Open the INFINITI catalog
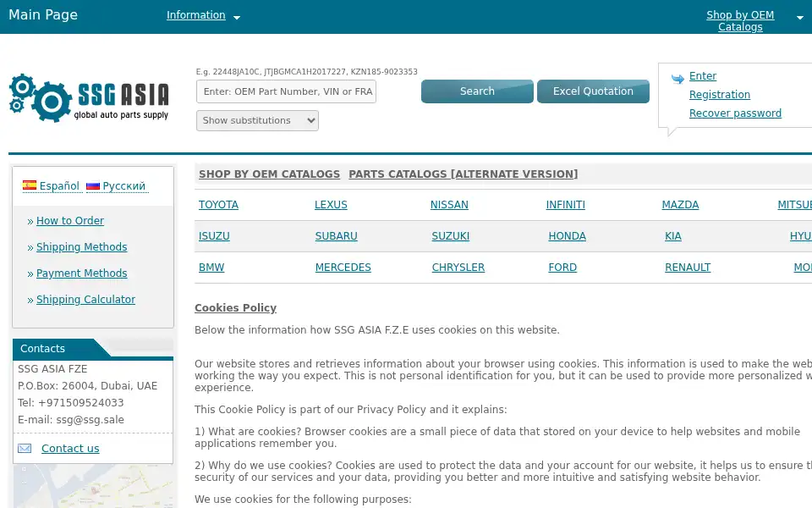Screen dimensions: 812x508 pyautogui.click(x=566, y=205)
